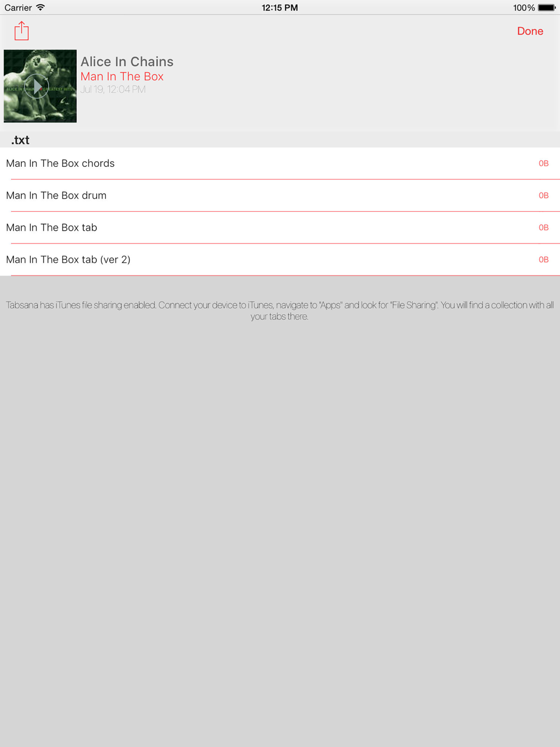The image size is (560, 747).
Task: Tap the share export icon
Action: (x=21, y=31)
